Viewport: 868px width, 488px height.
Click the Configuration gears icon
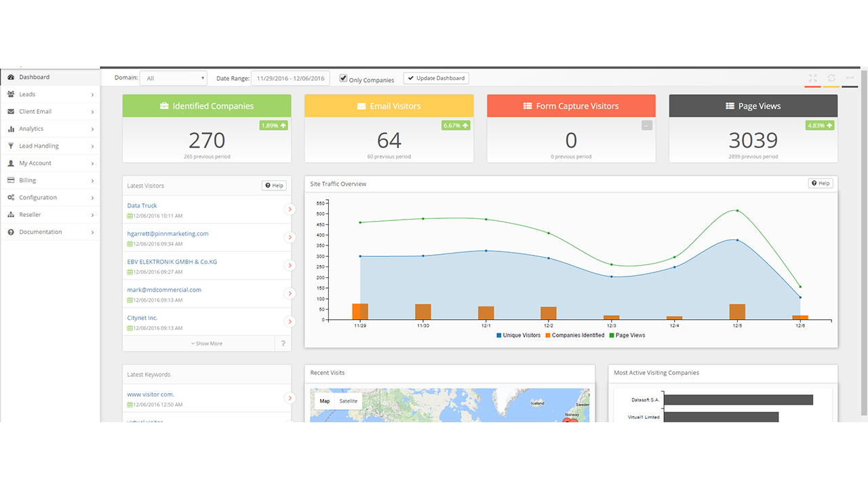coord(12,197)
